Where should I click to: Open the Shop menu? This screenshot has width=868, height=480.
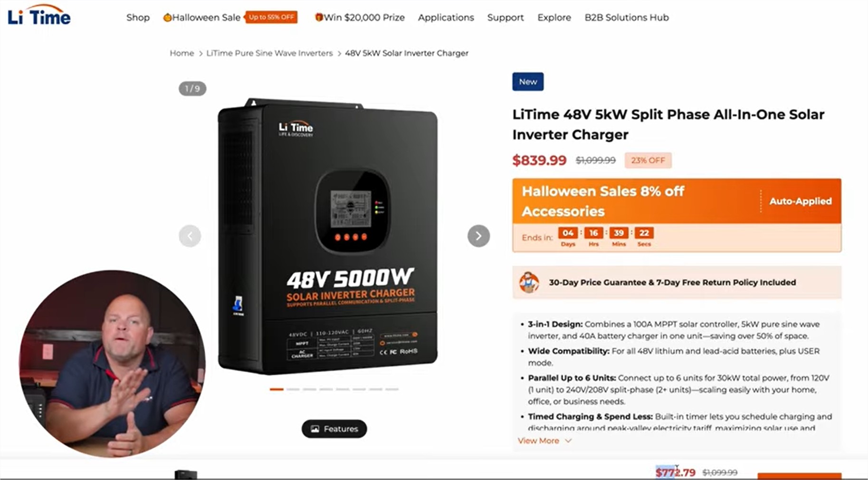(138, 18)
